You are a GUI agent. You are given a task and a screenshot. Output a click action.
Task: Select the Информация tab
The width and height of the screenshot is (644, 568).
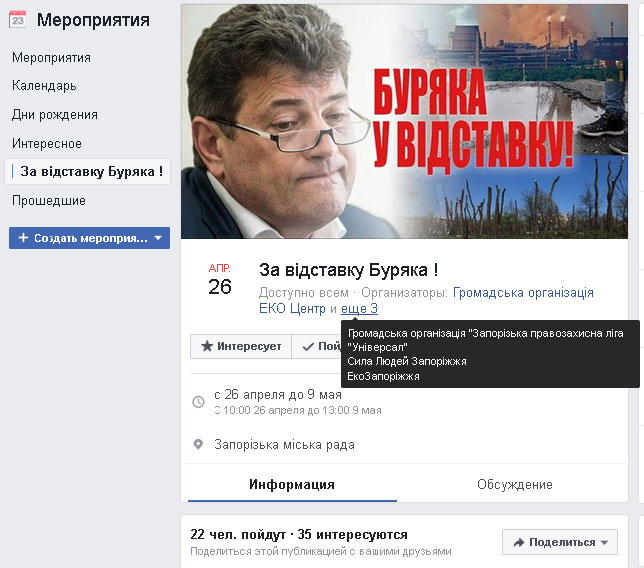(x=292, y=484)
